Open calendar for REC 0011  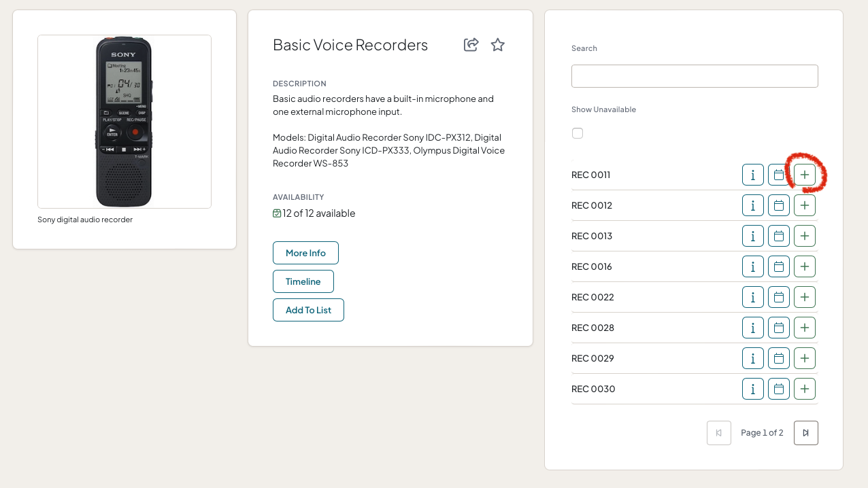coord(779,175)
